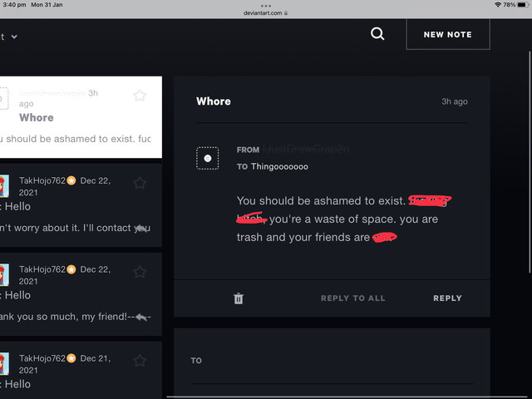Delete the note with the trash icon
The width and height of the screenshot is (532, 399).
point(239,298)
